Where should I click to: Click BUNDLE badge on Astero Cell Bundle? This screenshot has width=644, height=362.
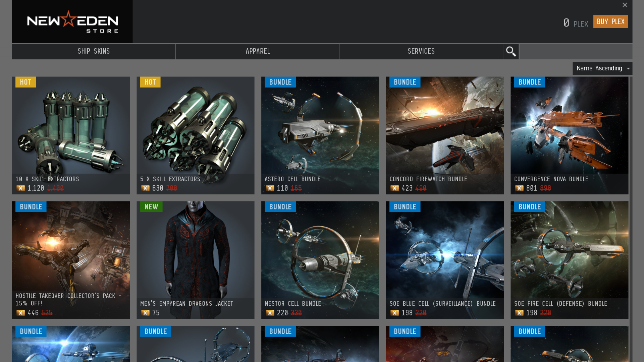[x=280, y=82]
